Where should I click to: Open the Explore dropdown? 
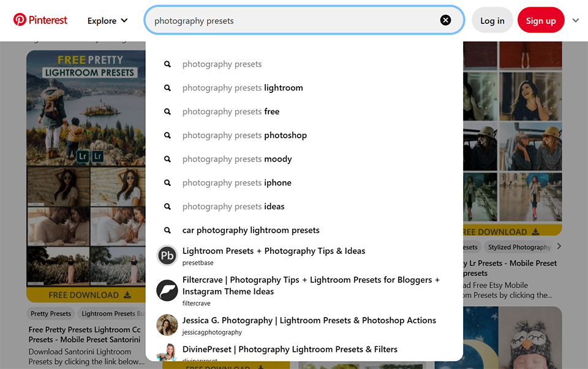click(107, 21)
